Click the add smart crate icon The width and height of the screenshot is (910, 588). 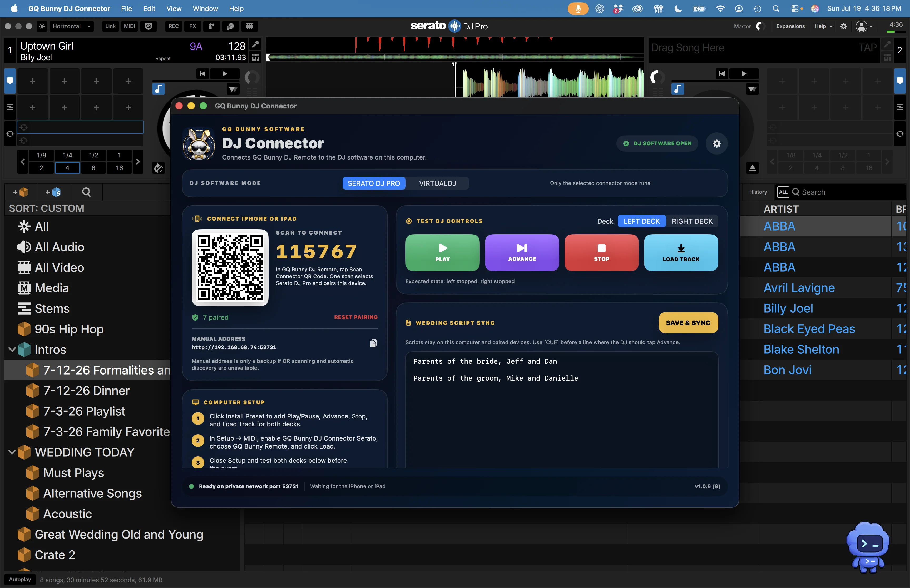coord(53,192)
